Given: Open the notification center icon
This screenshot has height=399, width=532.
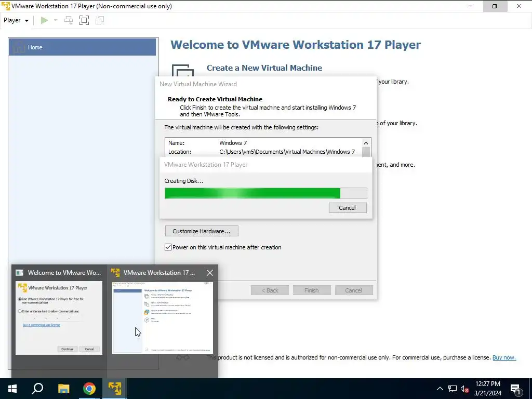Looking at the screenshot, I should pyautogui.click(x=515, y=389).
